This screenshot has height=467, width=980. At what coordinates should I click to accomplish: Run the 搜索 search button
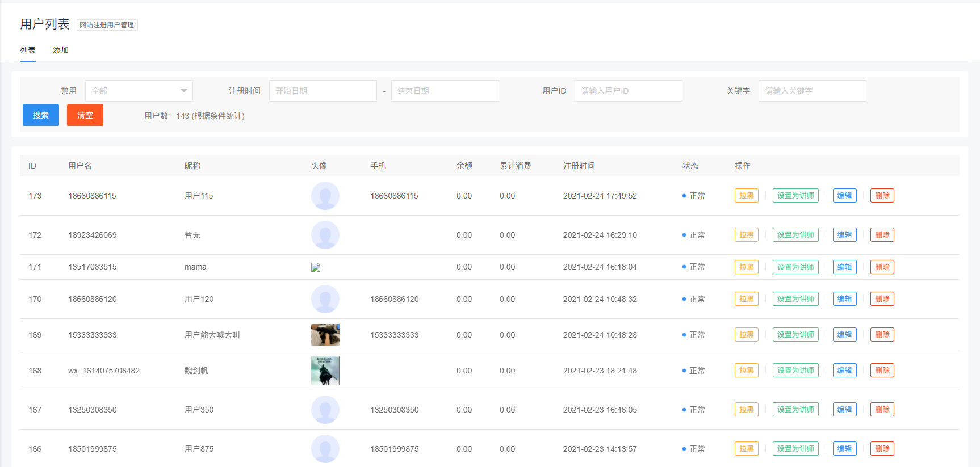coord(41,115)
